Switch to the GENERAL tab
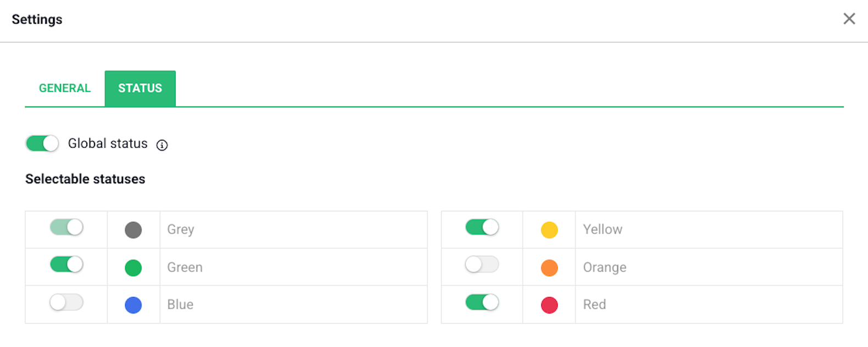Screen dimensions: 868x347 [x=64, y=88]
